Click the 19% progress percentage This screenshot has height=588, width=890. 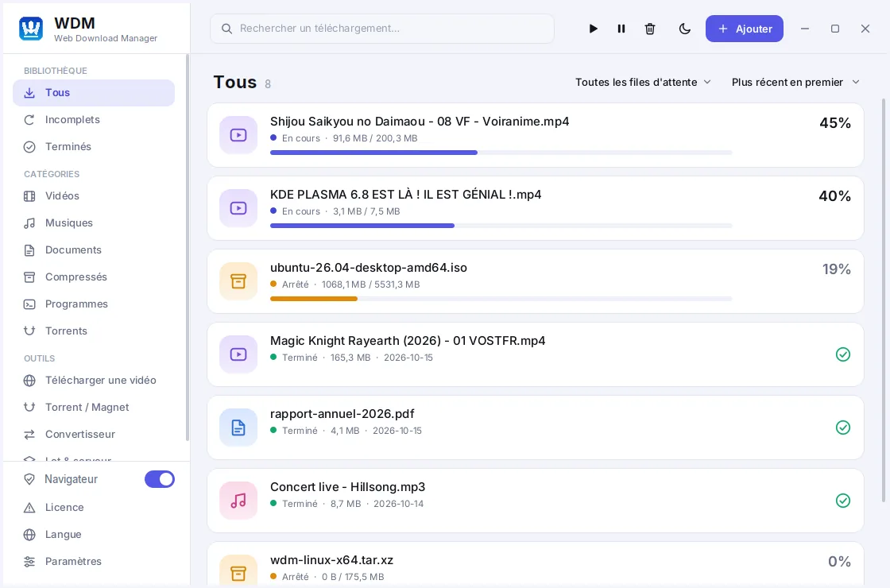(837, 269)
